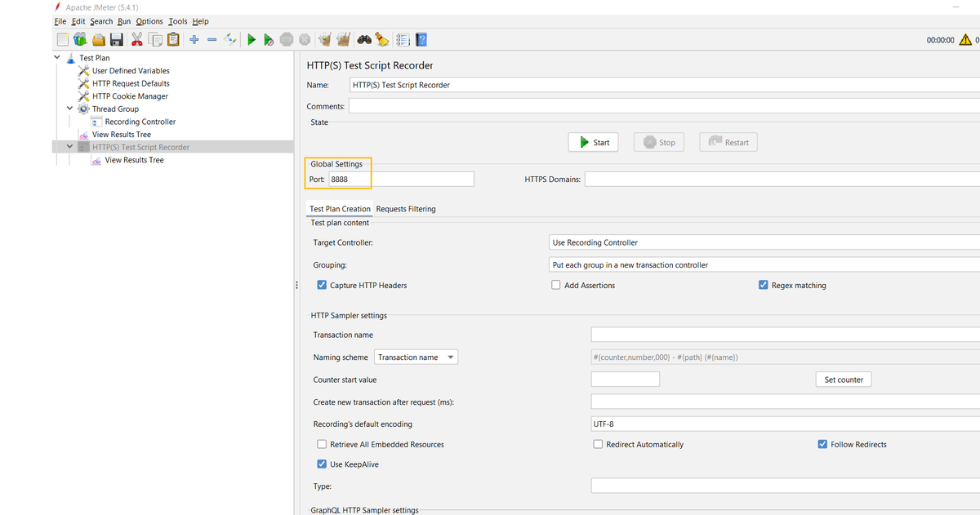The image size is (980, 515).
Task: Click the Clear All double-broom icon
Action: [343, 39]
